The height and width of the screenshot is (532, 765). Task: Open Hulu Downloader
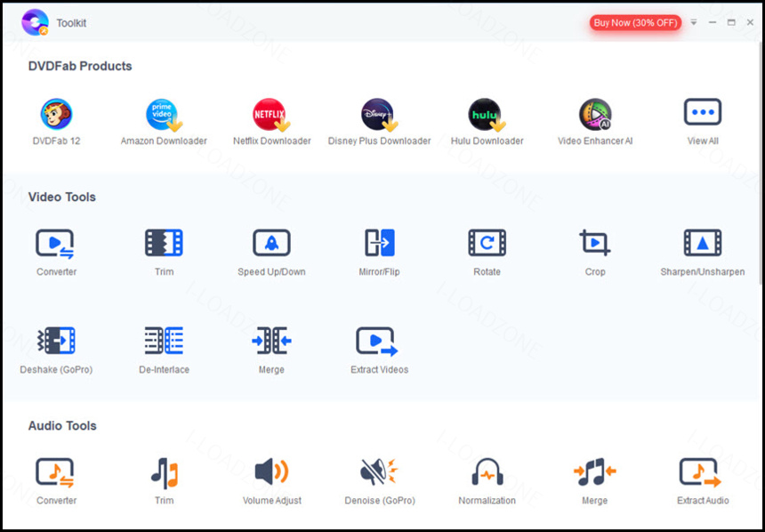click(487, 115)
